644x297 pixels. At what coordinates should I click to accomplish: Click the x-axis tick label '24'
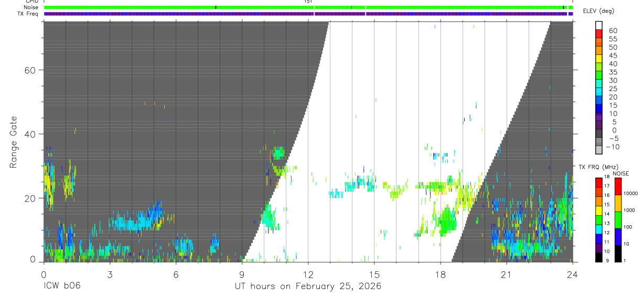click(573, 274)
